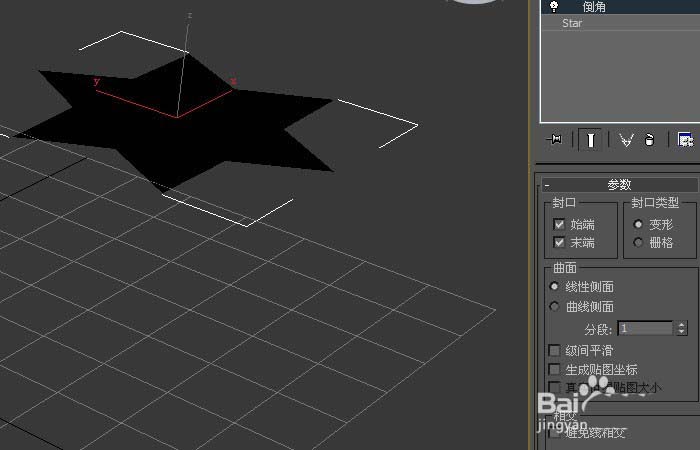The image size is (700, 450).
Task: Uncheck the 末端 capping checkbox
Action: click(559, 242)
